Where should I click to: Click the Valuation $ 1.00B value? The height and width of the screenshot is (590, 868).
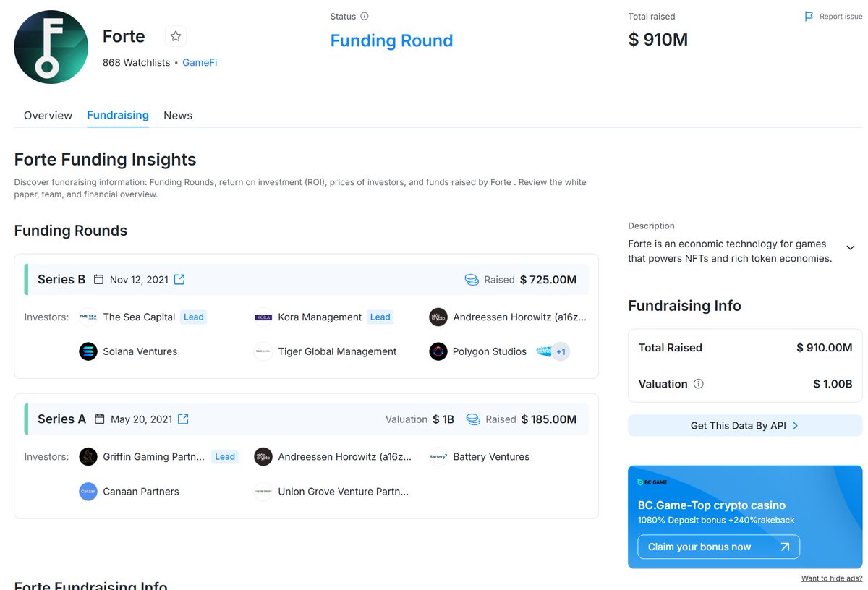[833, 384]
